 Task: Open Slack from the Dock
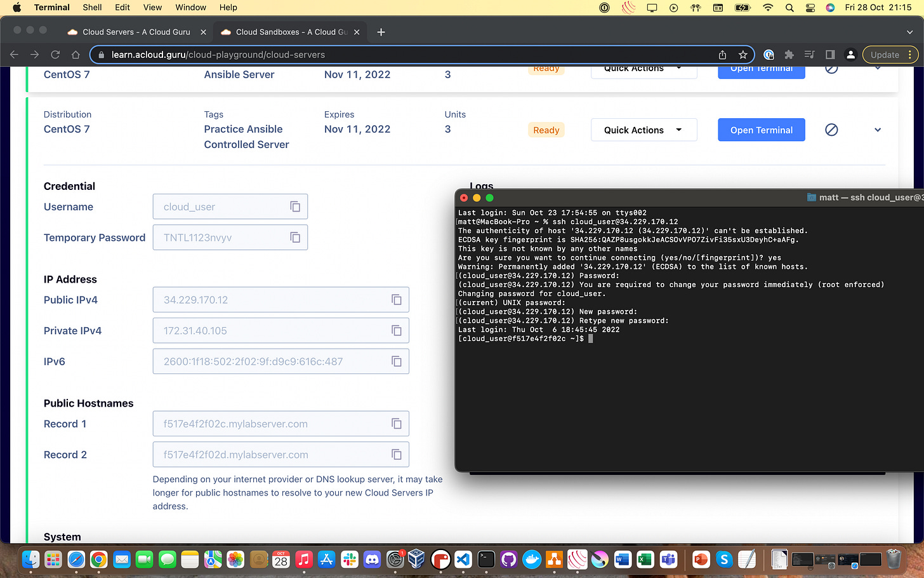(350, 559)
